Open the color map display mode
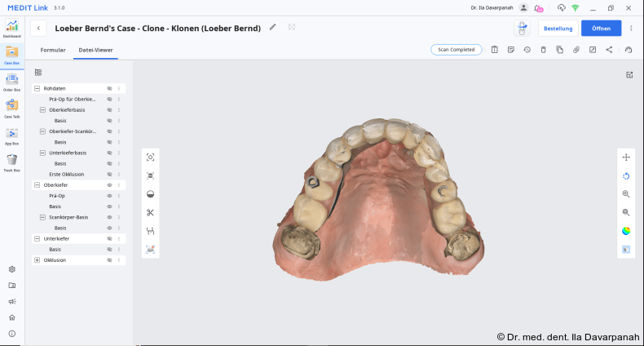The height and width of the screenshot is (346, 644). click(x=626, y=231)
